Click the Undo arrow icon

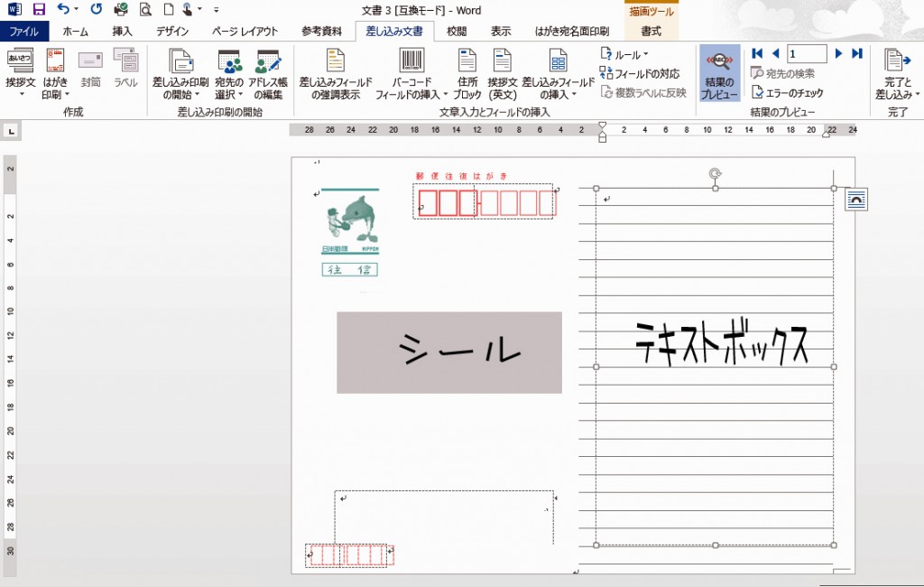click(x=62, y=10)
